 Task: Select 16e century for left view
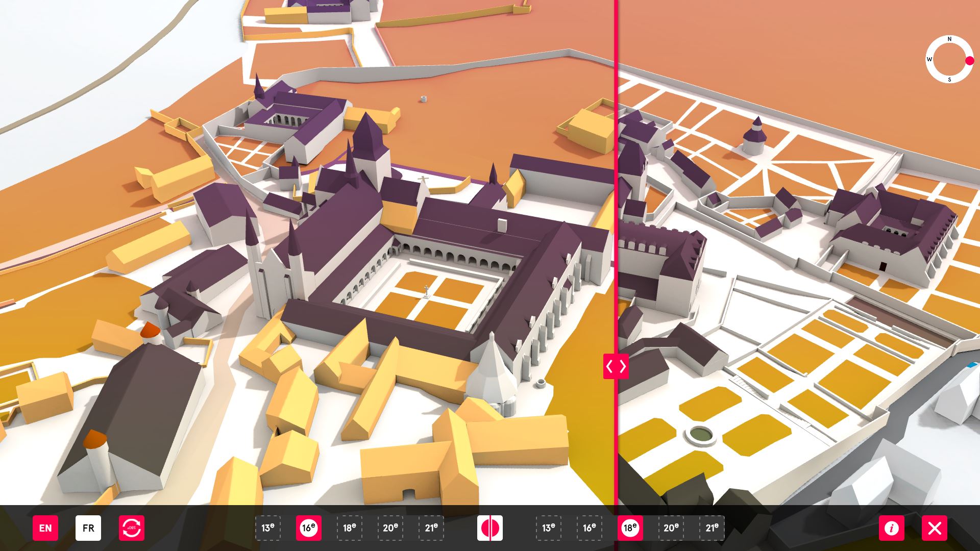309,528
